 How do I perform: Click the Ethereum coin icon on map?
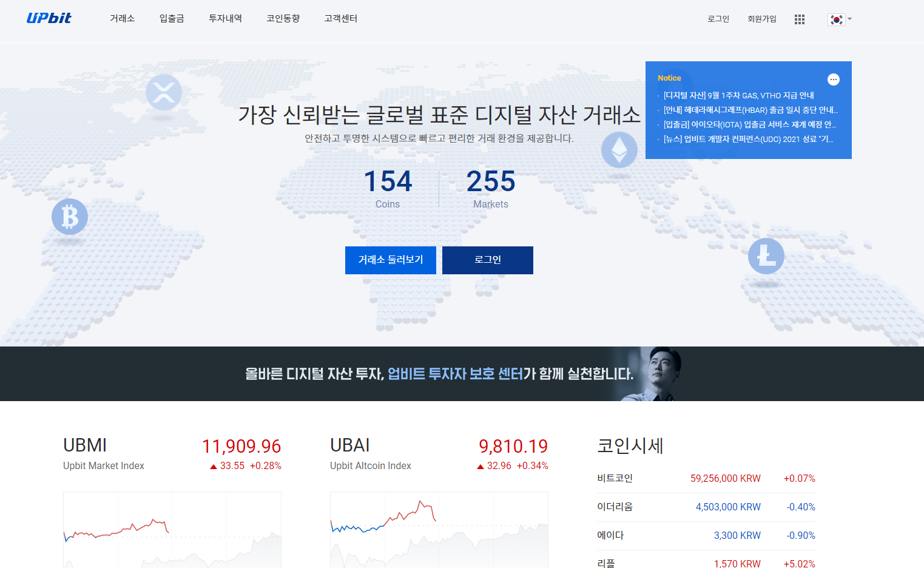619,150
